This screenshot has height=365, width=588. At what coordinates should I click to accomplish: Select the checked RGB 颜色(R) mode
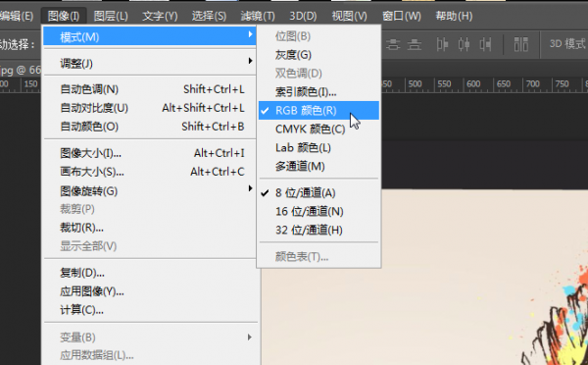[x=318, y=111]
